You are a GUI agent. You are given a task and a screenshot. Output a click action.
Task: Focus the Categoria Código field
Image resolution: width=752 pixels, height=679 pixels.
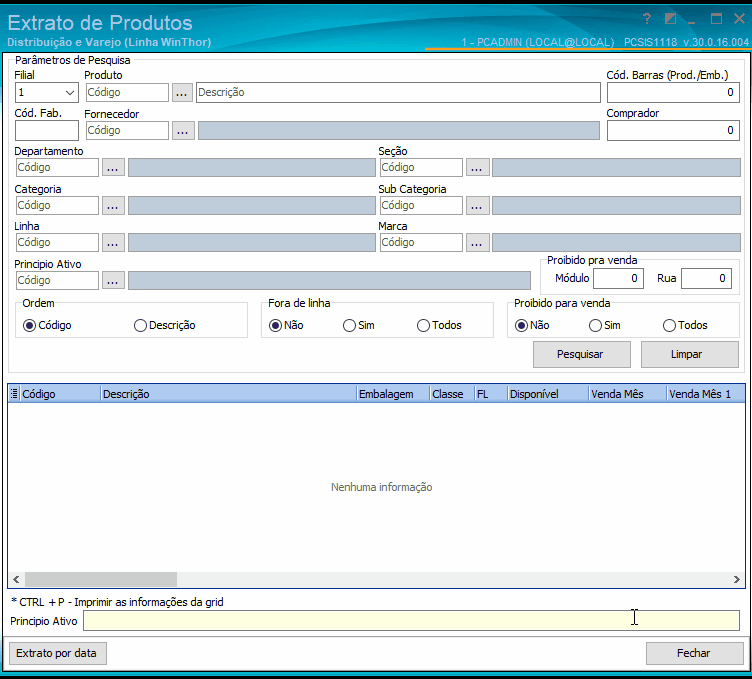point(57,205)
